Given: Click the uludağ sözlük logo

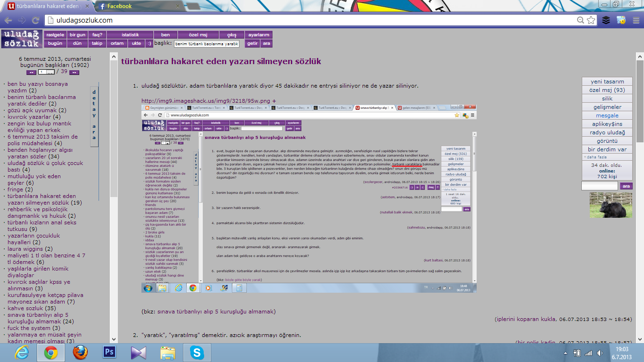Looking at the screenshot, I should [x=21, y=39].
